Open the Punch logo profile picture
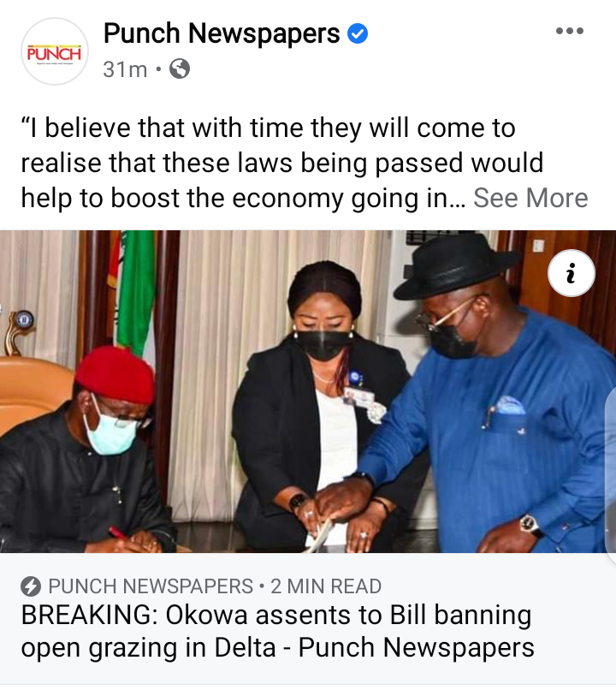 (55, 51)
